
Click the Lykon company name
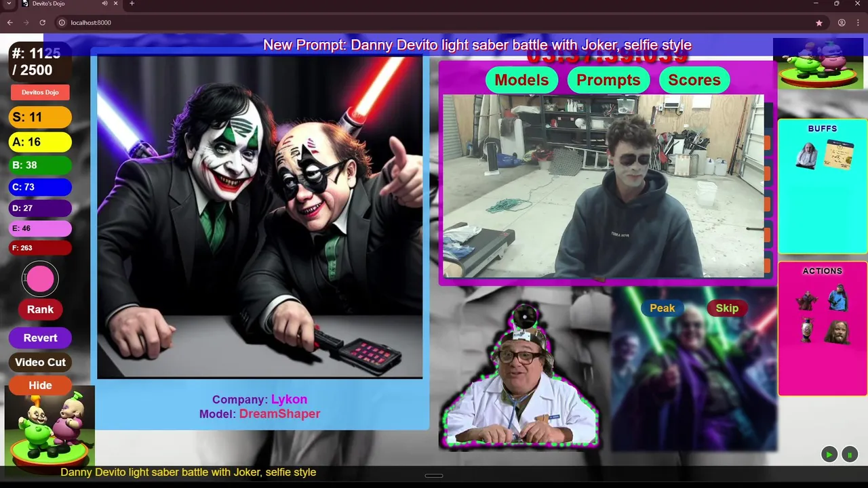(x=289, y=399)
